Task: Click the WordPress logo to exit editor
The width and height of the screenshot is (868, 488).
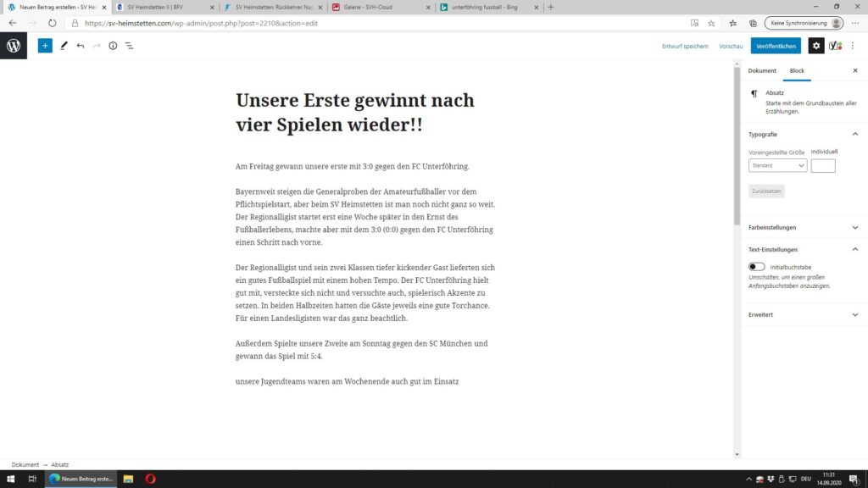Action: coord(14,46)
